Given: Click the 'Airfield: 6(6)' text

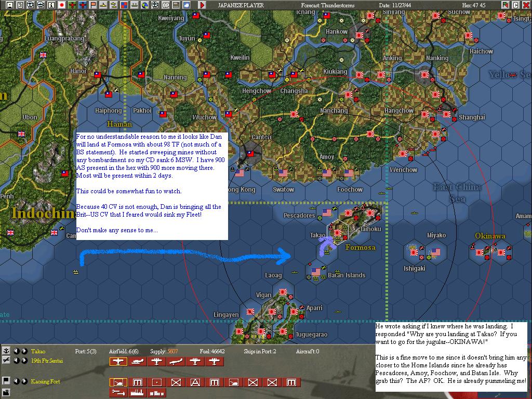Looking at the screenshot, I should click(x=124, y=352).
